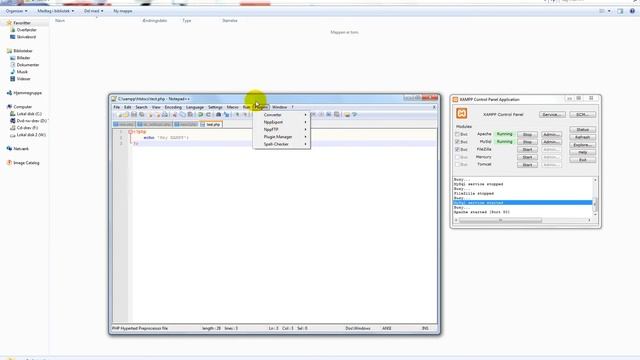Image resolution: width=640 pixels, height=360 pixels.
Task: Open the Apache Admin page
Action: 551,134
